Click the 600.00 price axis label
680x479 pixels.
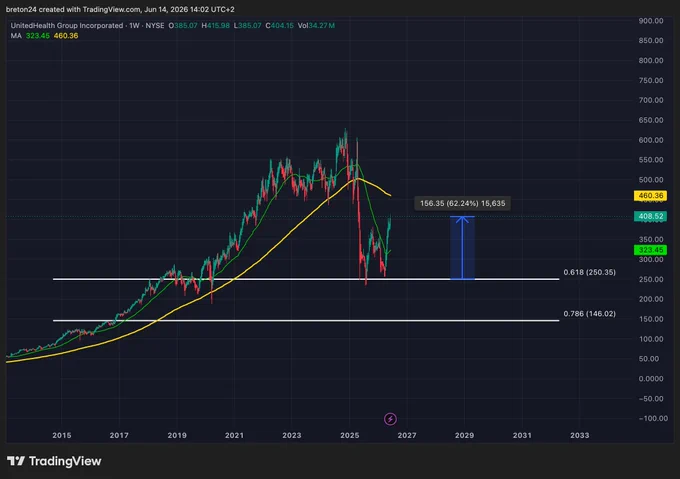click(x=651, y=140)
